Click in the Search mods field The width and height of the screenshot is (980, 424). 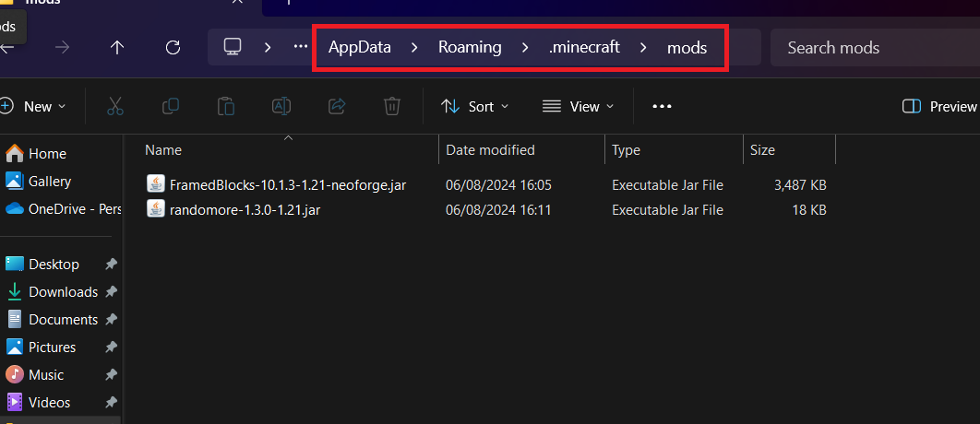click(872, 47)
